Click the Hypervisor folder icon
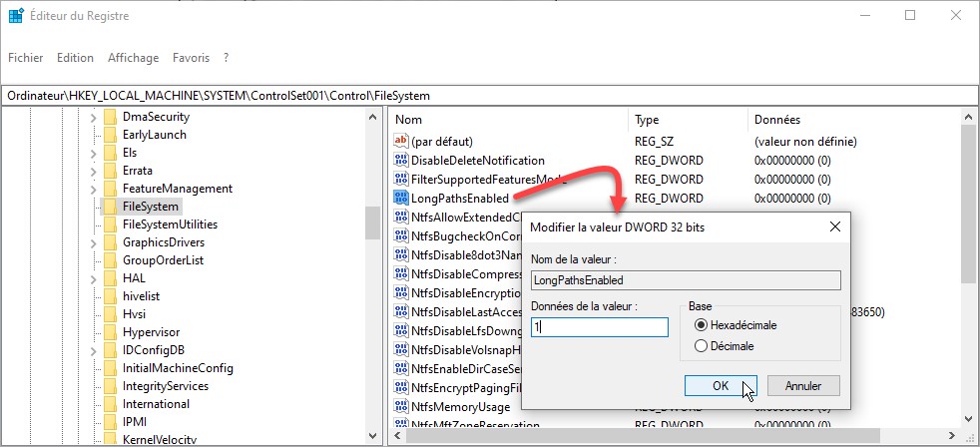The image size is (980, 447). tap(110, 332)
